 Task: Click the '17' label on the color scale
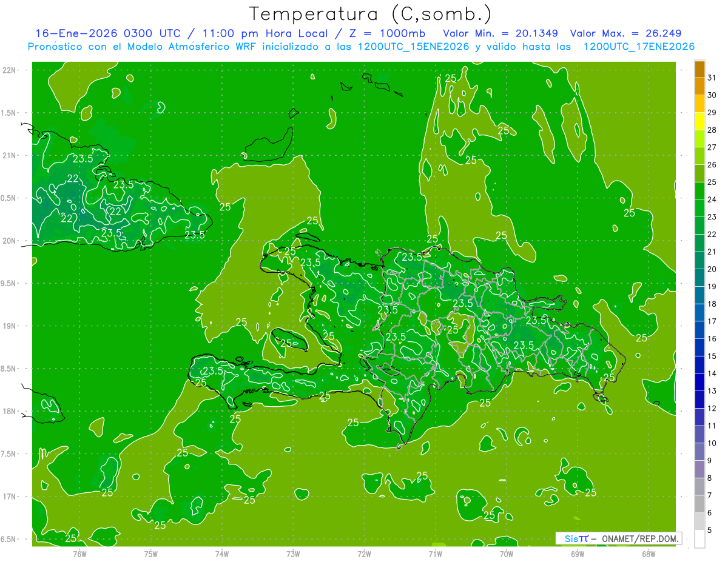(712, 321)
